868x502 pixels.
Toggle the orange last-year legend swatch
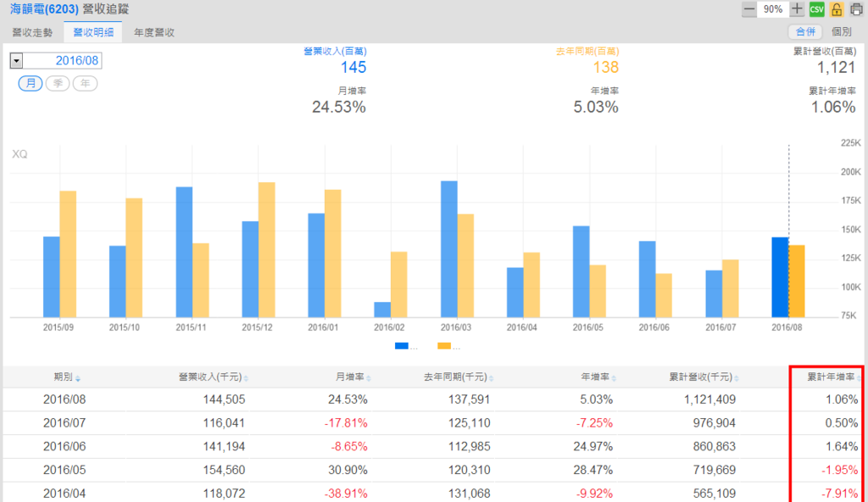444,346
